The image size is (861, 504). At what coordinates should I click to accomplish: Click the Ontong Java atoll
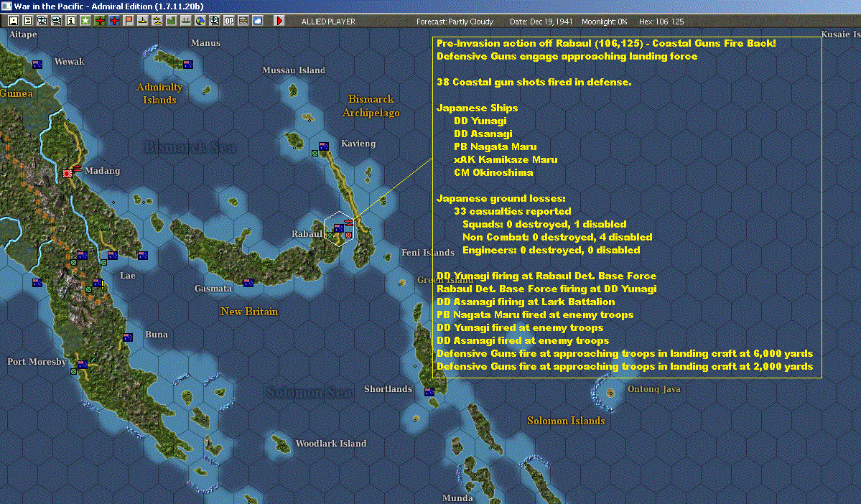(x=610, y=393)
